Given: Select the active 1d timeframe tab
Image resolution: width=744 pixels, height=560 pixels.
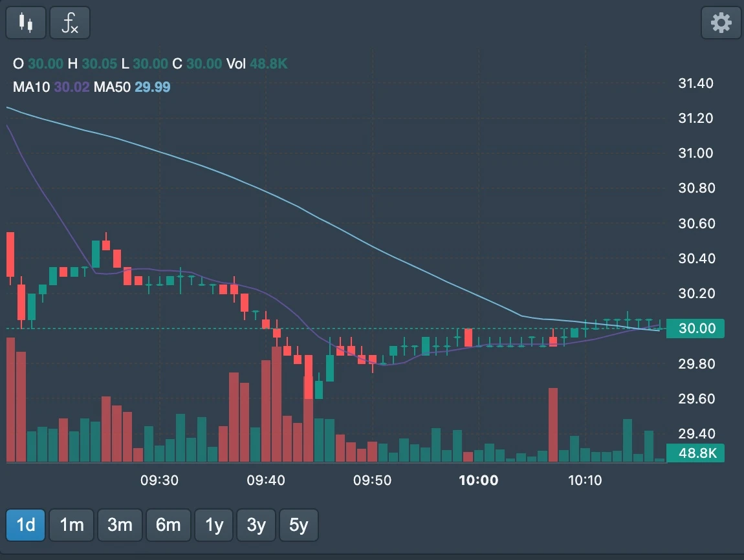Looking at the screenshot, I should tap(25, 524).
